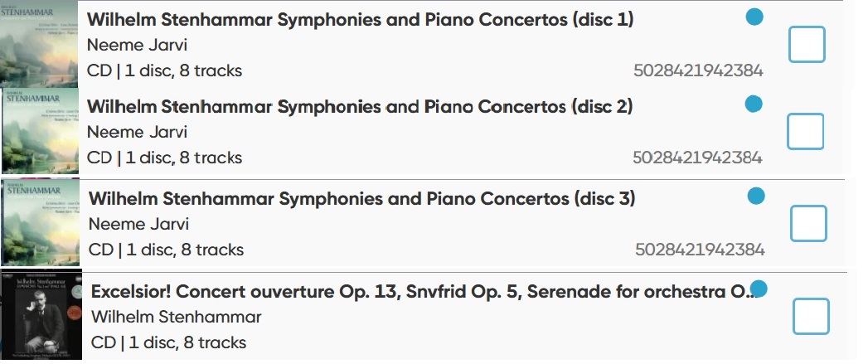Click "CD | 1 disc, 8 tracks" under disc 3
This screenshot has height=364, width=868.
(x=166, y=250)
